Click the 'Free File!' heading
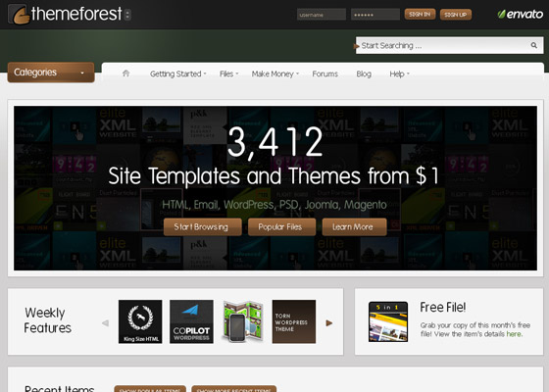The width and height of the screenshot is (549, 392). [442, 307]
